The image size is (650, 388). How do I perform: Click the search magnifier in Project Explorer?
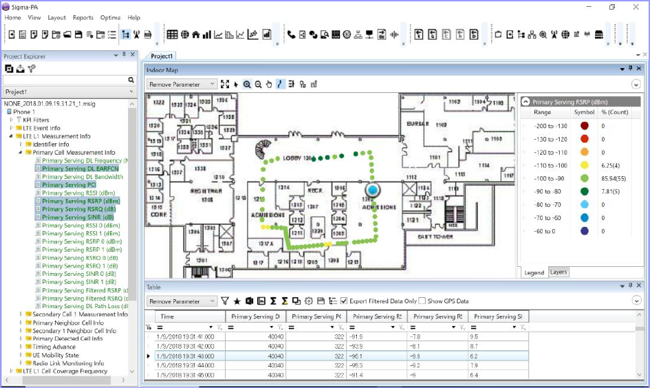coord(131,80)
